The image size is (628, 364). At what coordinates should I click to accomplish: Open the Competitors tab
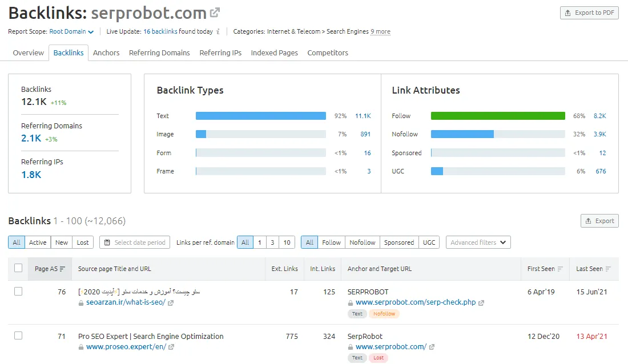tap(328, 53)
